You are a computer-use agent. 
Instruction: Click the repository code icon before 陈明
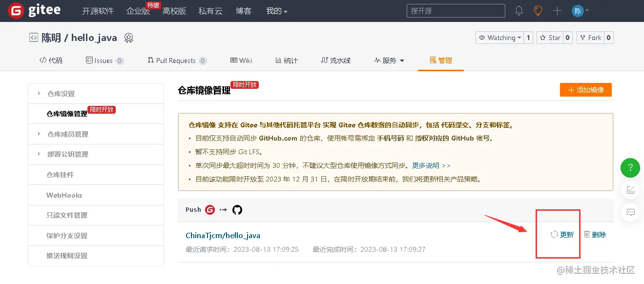tap(33, 37)
